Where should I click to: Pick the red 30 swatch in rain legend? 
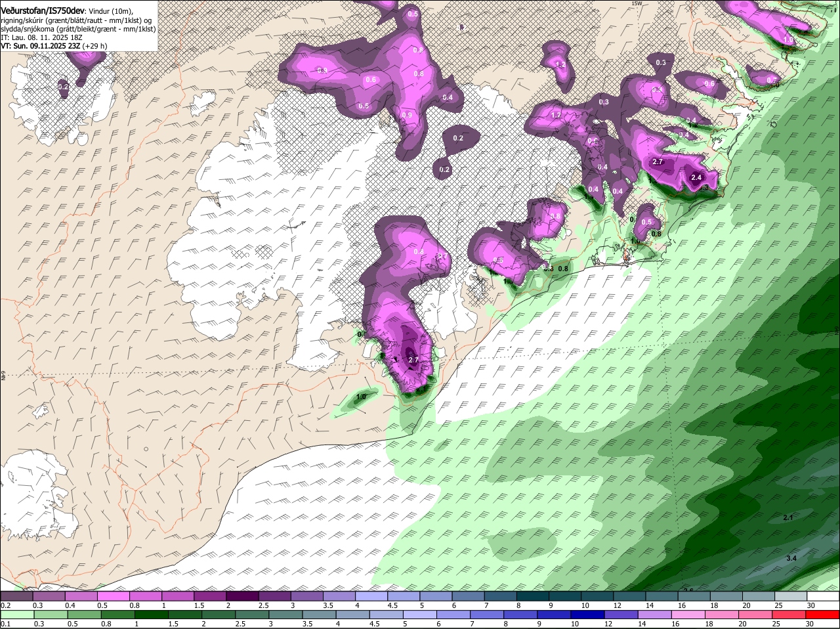(x=823, y=615)
